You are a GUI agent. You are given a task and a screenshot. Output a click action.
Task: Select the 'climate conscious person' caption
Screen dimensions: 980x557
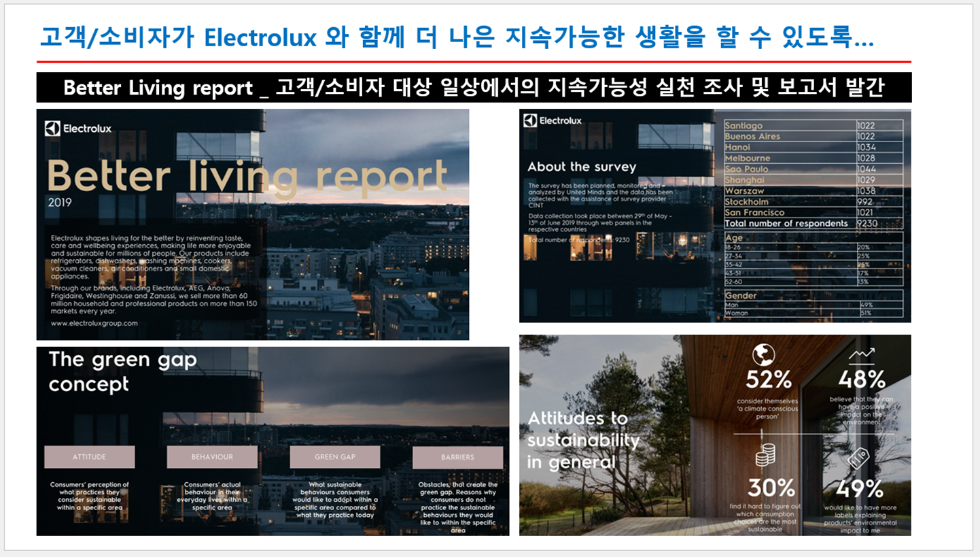coord(767,408)
